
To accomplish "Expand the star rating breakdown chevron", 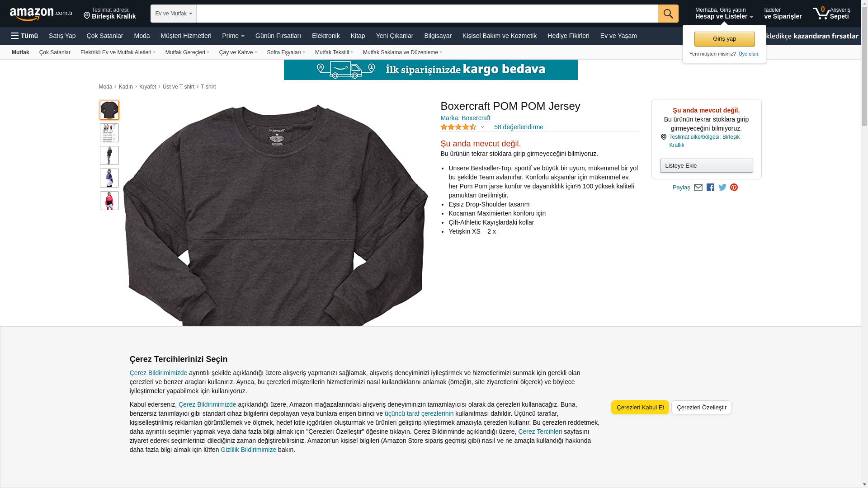I will tap(482, 127).
